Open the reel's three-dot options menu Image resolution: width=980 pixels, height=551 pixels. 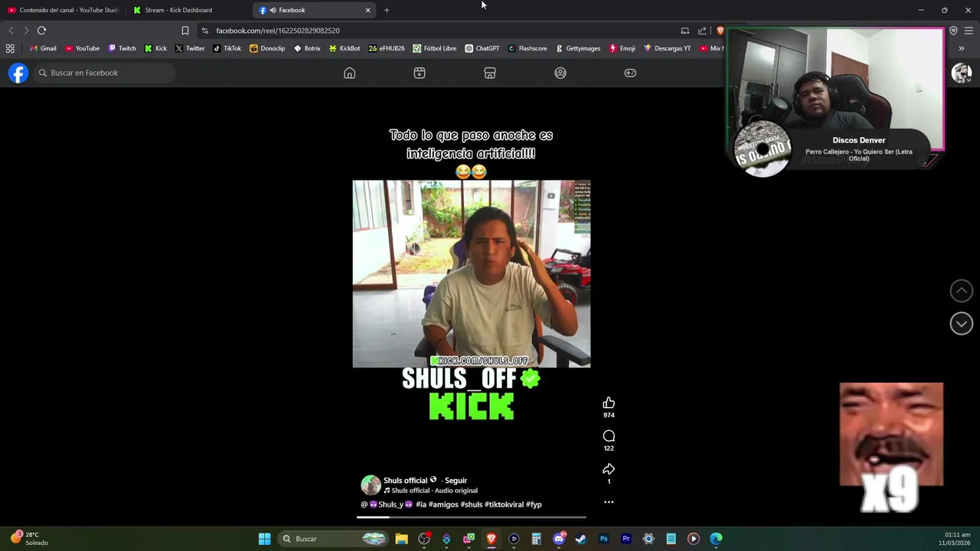point(609,502)
